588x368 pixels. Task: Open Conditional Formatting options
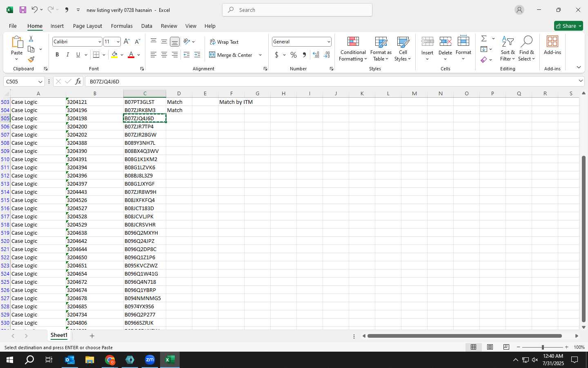[x=353, y=49]
